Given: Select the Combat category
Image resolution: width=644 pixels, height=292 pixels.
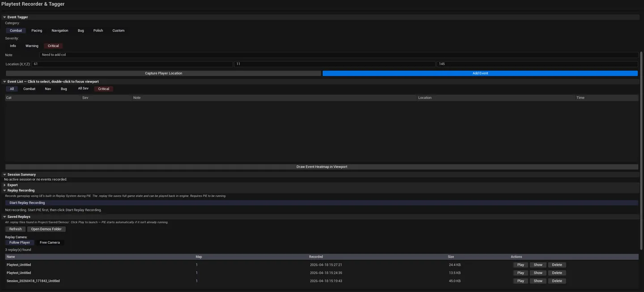Looking at the screenshot, I should tap(16, 30).
